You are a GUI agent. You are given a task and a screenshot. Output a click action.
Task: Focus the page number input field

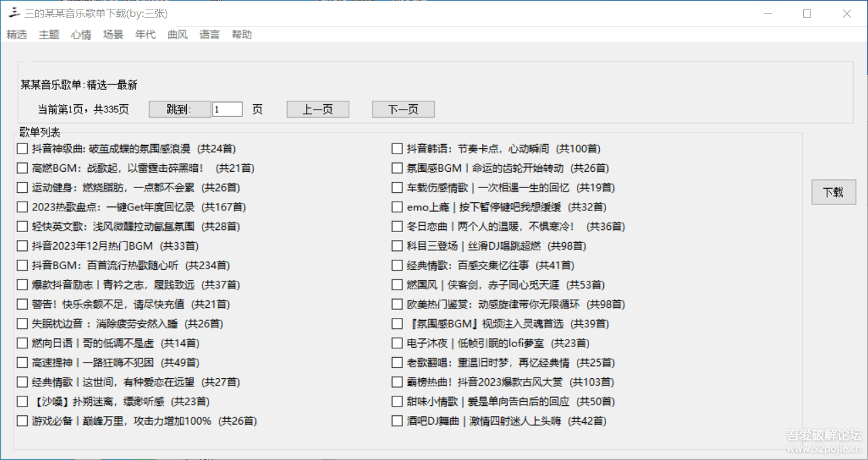click(x=227, y=109)
